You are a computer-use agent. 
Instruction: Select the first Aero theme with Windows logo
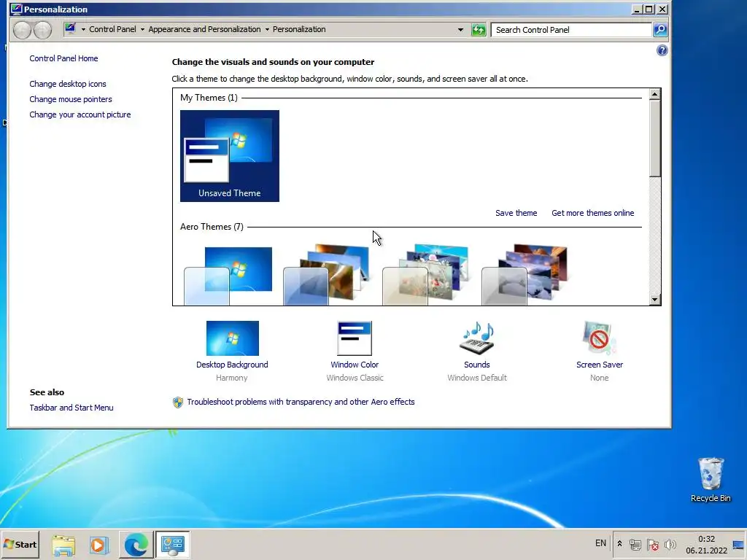[228, 275]
